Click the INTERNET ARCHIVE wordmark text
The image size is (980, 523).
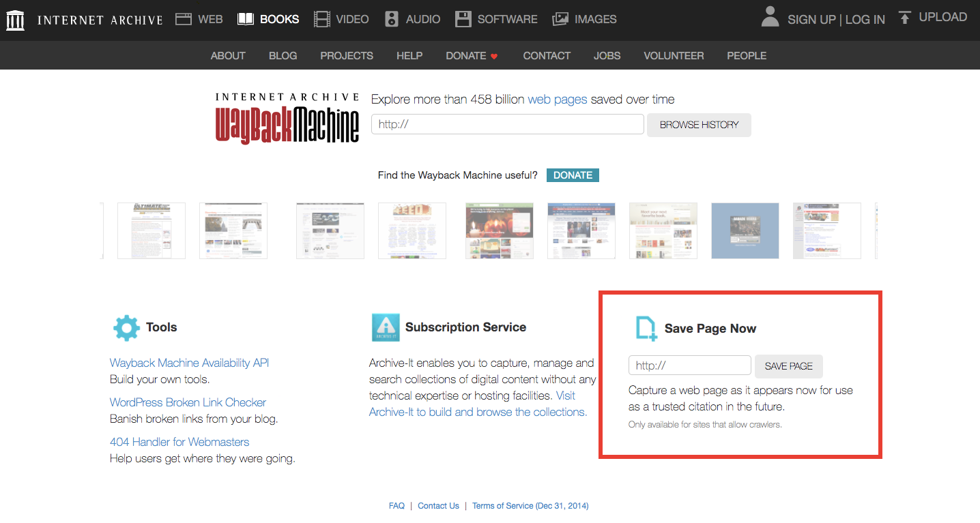coord(100,20)
